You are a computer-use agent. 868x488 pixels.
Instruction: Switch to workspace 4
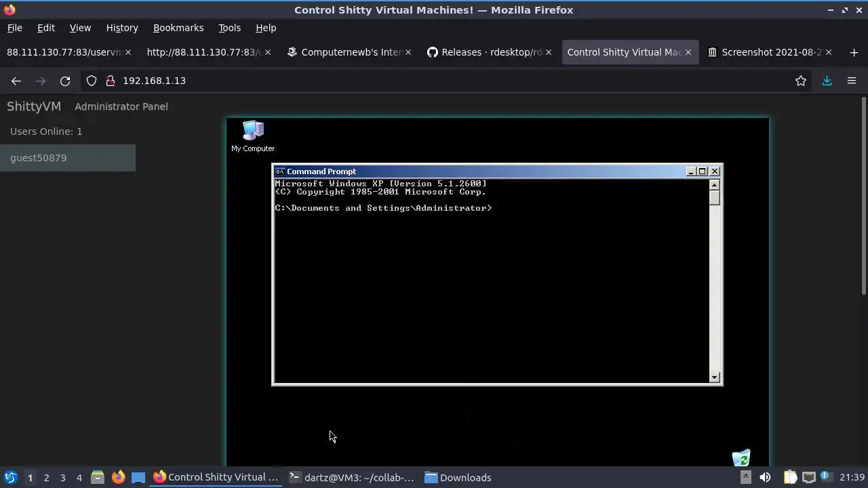(x=79, y=477)
